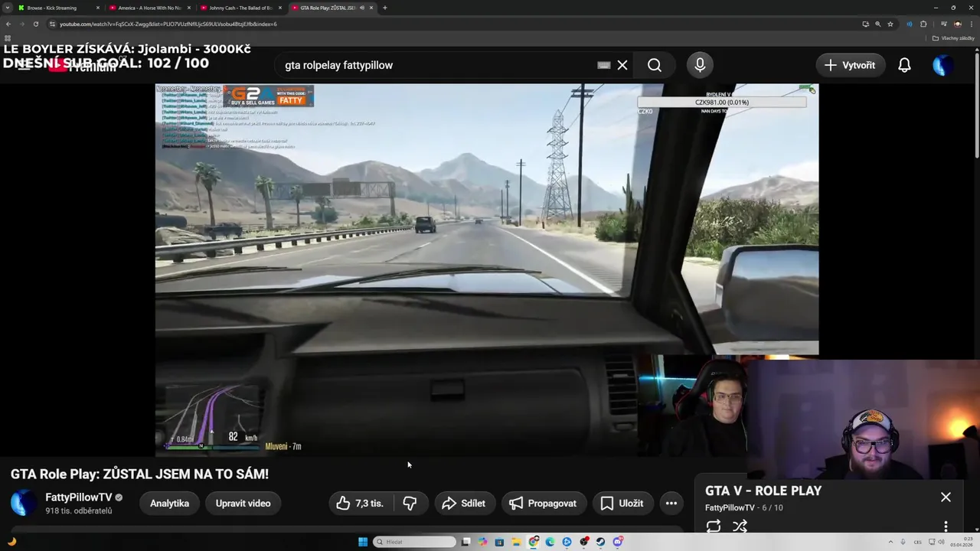Dislike the video with thumbs down
Screen dimensions: 980x551
(x=410, y=503)
